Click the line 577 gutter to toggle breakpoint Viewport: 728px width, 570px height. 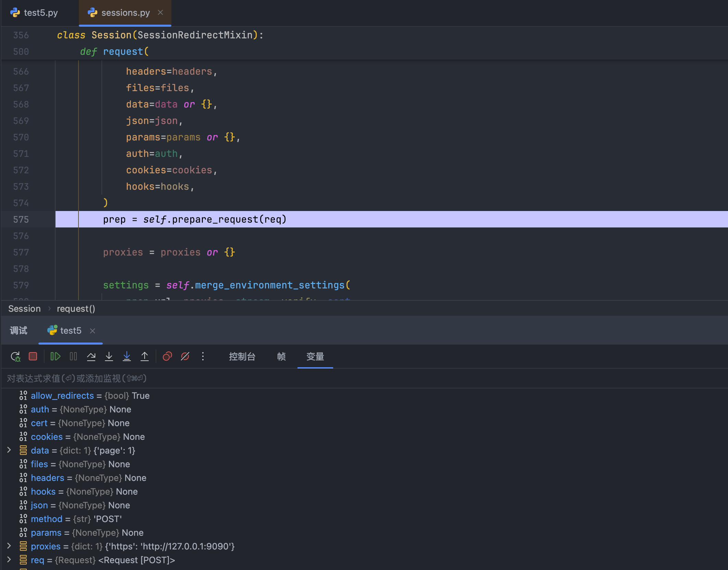coord(21,252)
